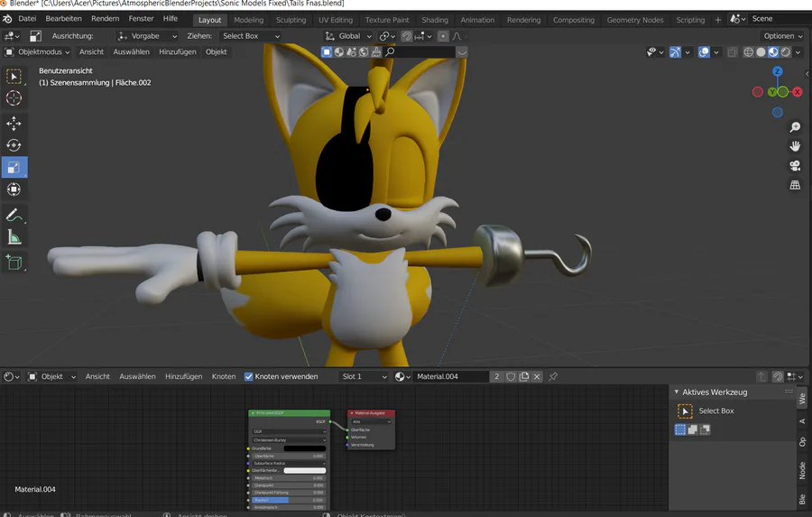Open the Slot 1 material slot dropdown

click(364, 376)
